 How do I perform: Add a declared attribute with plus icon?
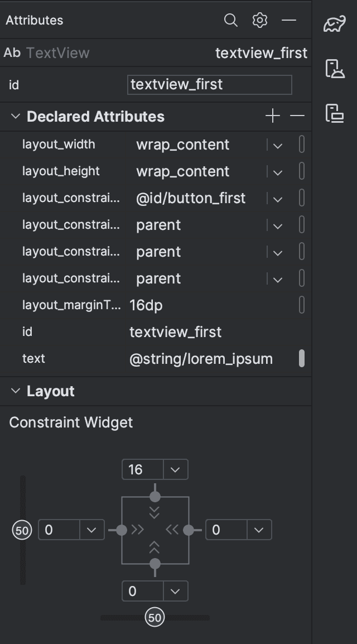pos(272,116)
